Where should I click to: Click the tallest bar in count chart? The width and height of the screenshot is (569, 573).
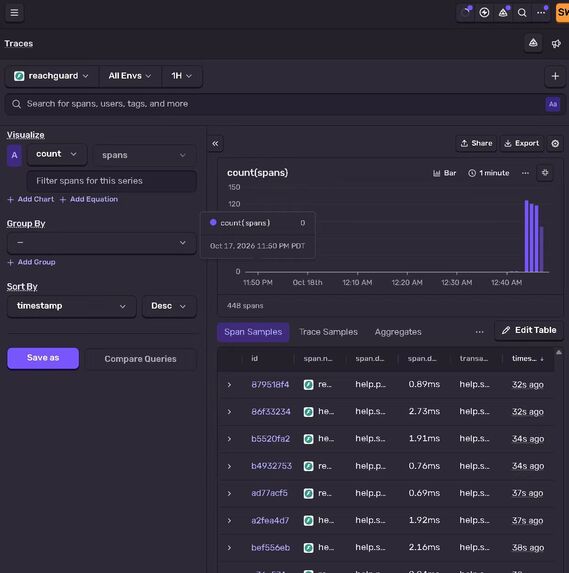527,236
